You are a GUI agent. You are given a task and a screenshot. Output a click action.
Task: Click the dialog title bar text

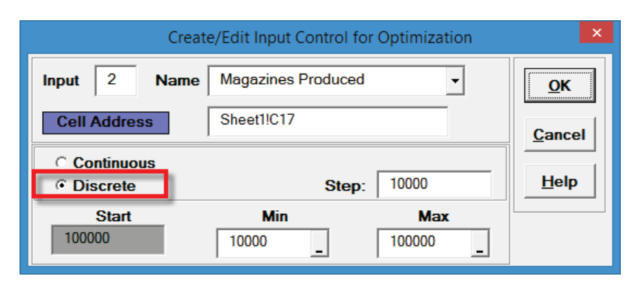(320, 37)
